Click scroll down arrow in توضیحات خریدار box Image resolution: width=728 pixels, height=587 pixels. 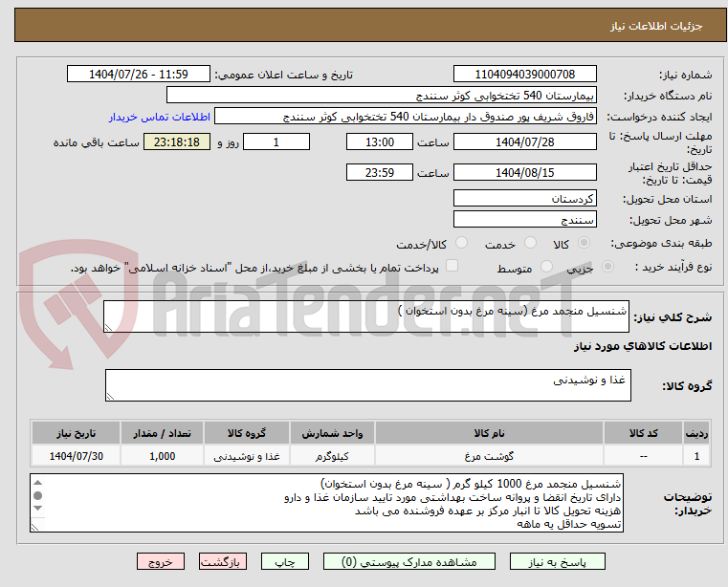pyautogui.click(x=38, y=508)
